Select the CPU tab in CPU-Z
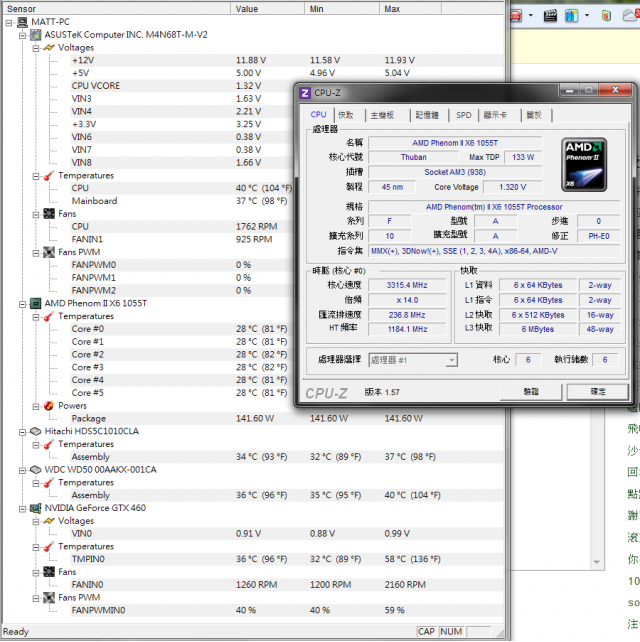Viewport: 640px width, 642px height. click(318, 115)
